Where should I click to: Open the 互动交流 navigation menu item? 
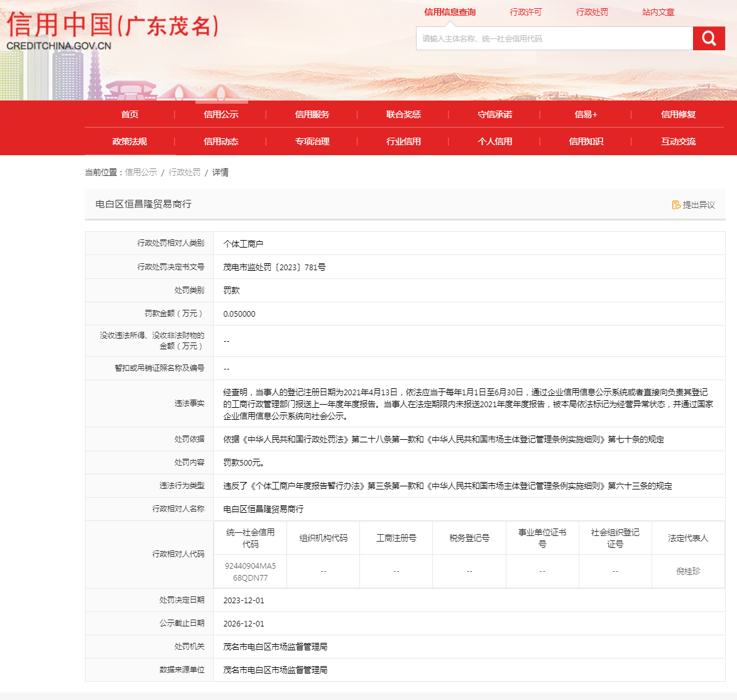click(x=678, y=141)
